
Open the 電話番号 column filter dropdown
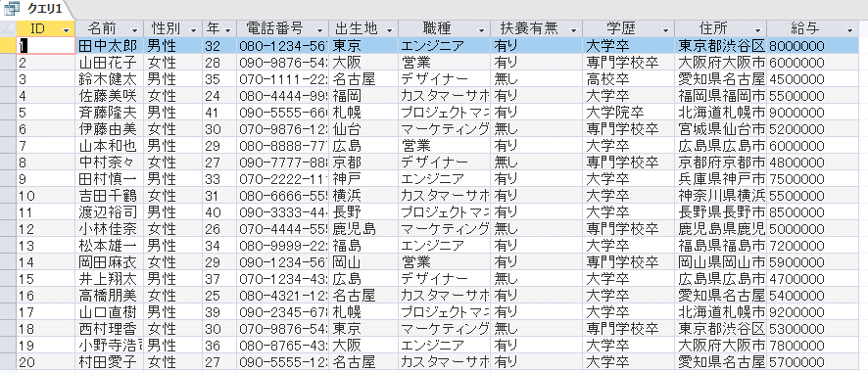tap(320, 29)
